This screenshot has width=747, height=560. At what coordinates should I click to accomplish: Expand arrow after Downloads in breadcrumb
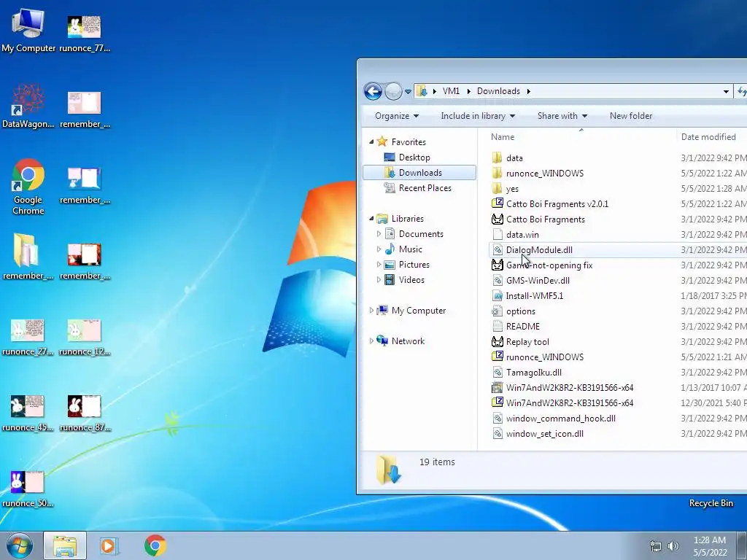tap(528, 91)
